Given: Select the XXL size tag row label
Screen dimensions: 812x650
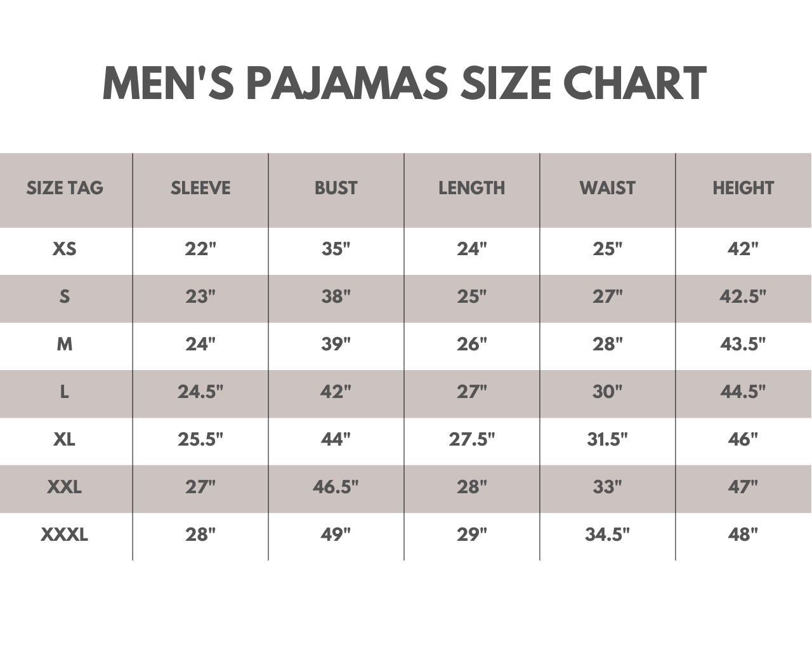Looking at the screenshot, I should [65, 487].
